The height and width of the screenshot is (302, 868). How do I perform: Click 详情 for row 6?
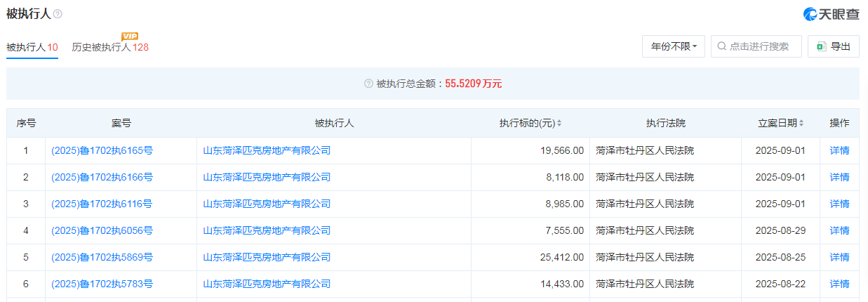click(x=839, y=284)
